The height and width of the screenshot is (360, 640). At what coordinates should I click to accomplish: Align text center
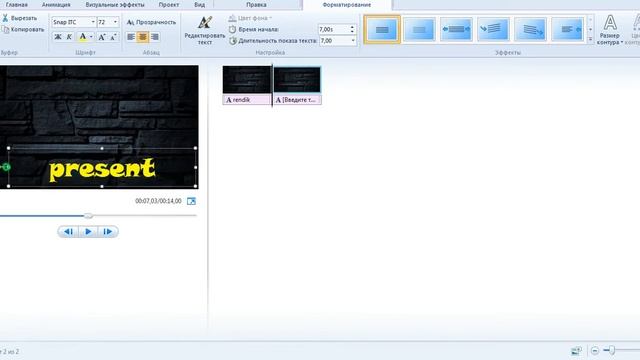[x=142, y=37]
